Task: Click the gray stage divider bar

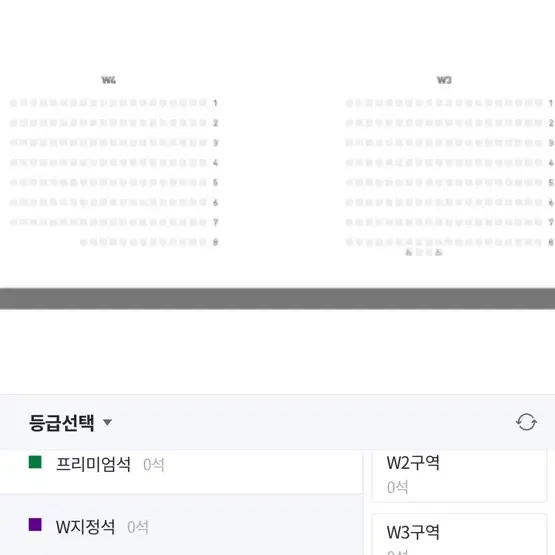Action: pyautogui.click(x=278, y=299)
